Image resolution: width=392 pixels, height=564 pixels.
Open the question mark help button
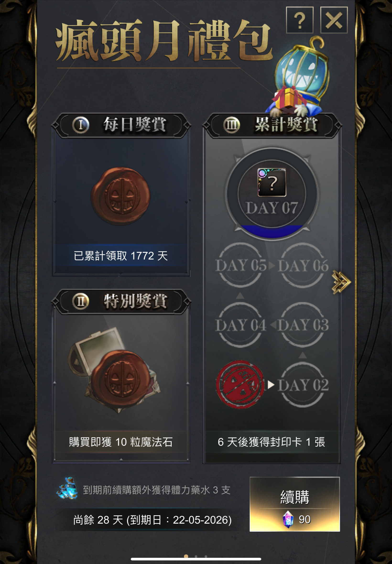point(300,20)
